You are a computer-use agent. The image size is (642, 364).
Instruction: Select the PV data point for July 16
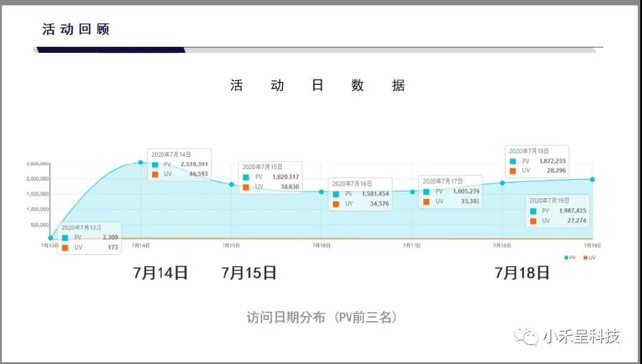(322, 192)
